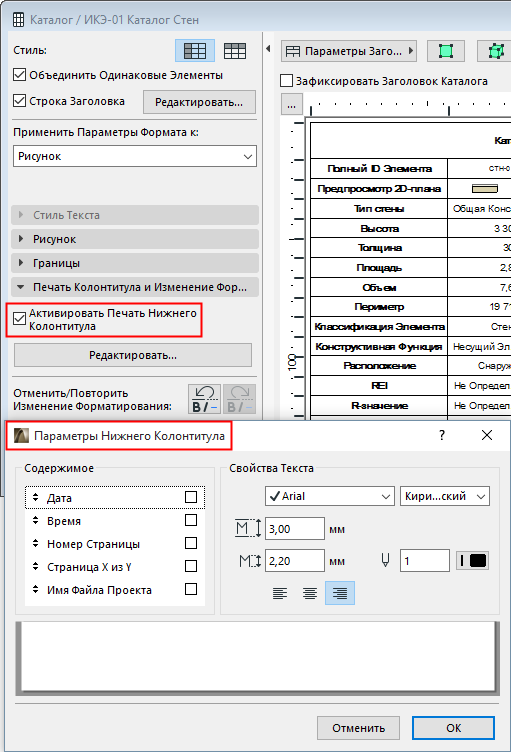Click the footer dialog help question mark

point(442,435)
